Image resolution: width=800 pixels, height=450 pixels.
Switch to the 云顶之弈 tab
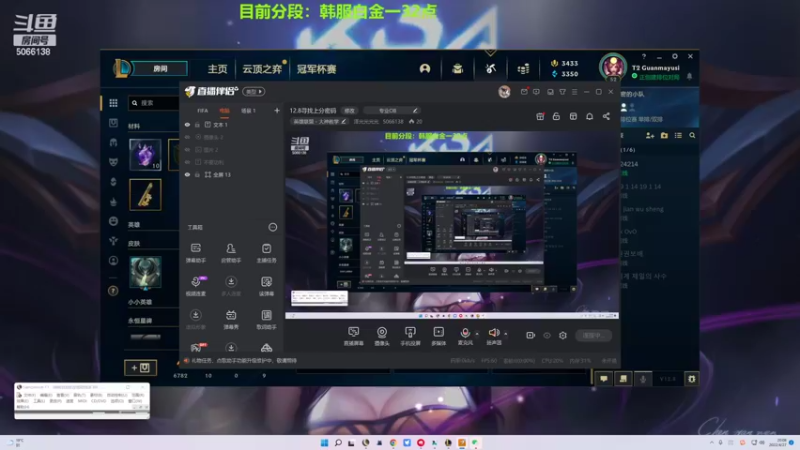[262, 69]
